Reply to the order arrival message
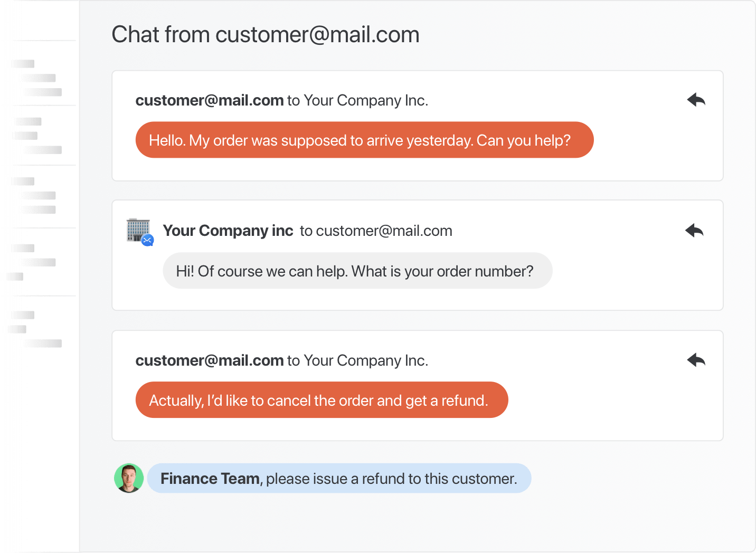The image size is (756, 553). pos(696,100)
